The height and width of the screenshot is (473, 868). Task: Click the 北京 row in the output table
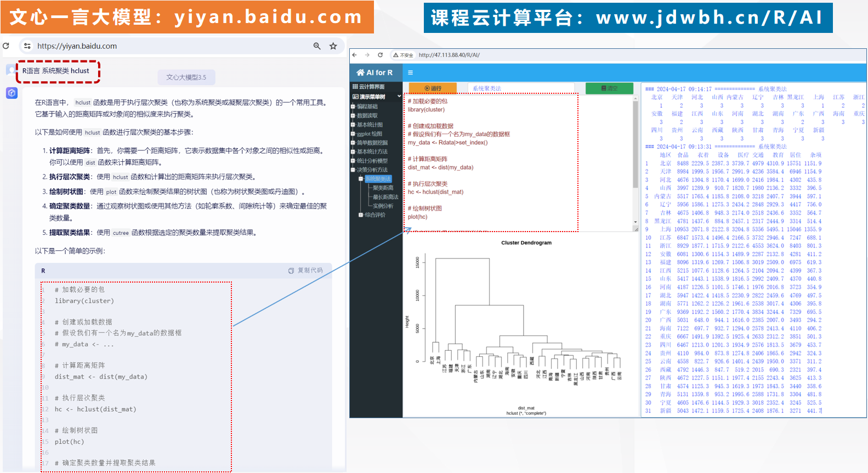pyautogui.click(x=734, y=163)
